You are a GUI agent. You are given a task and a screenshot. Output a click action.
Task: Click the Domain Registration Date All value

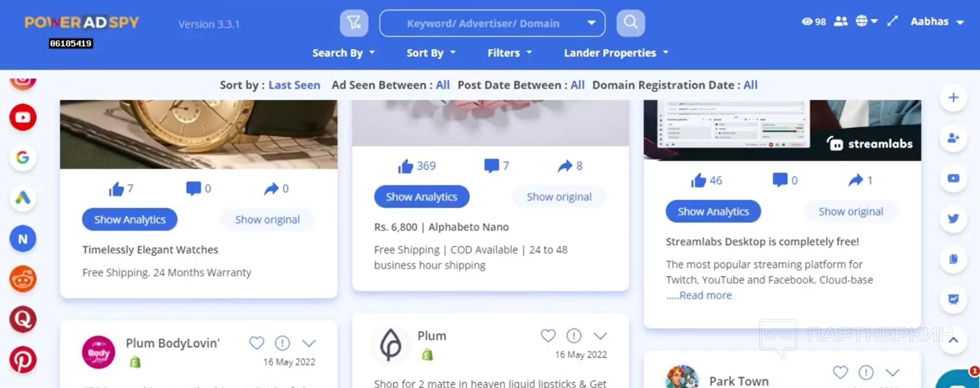click(750, 85)
